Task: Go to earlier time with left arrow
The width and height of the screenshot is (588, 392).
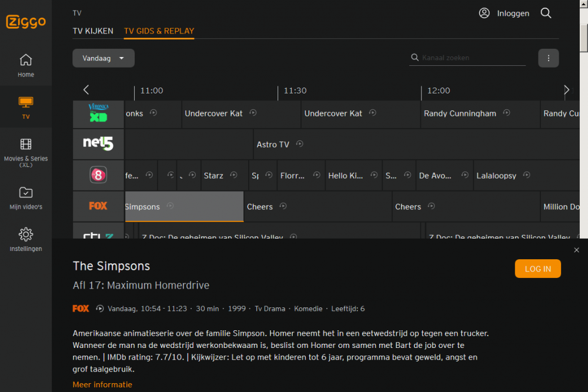Action: click(x=86, y=89)
